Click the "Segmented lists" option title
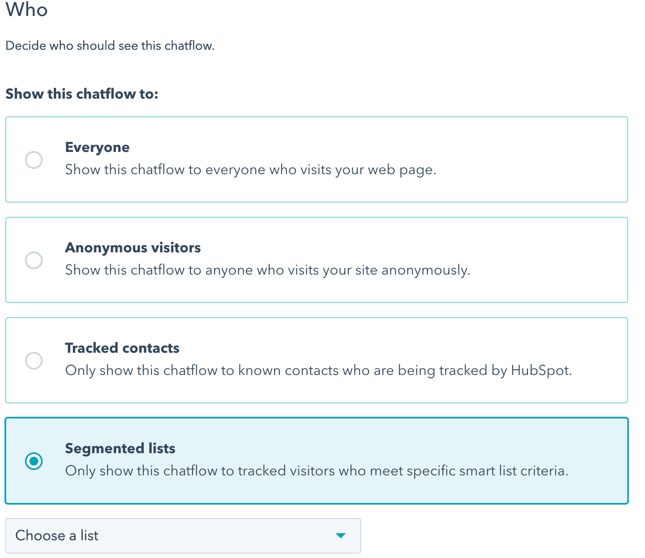This screenshot has height=558, width=645. click(x=120, y=448)
